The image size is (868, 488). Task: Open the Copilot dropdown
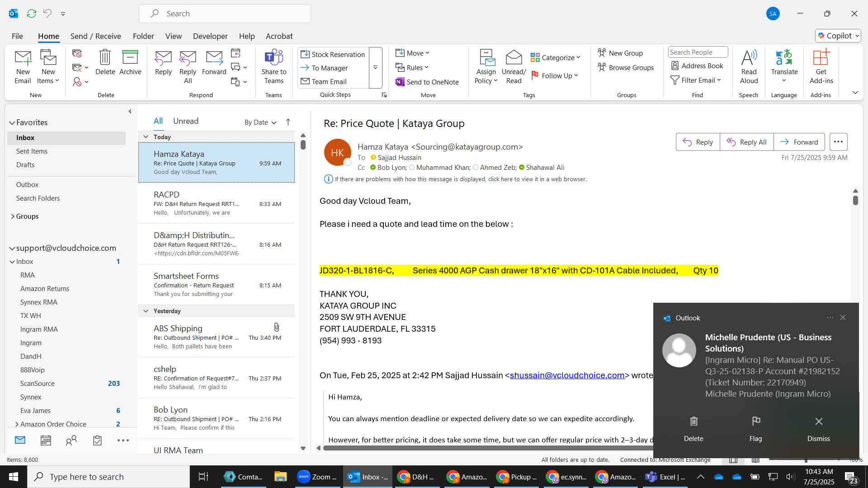[x=839, y=36]
